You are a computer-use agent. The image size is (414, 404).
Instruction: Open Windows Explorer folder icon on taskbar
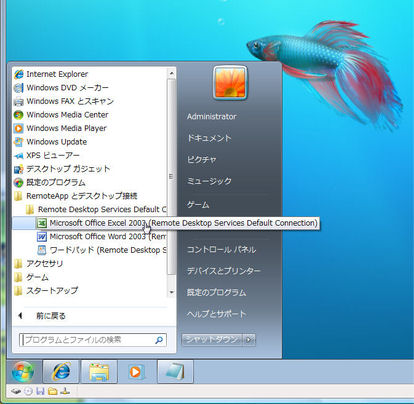(x=99, y=371)
